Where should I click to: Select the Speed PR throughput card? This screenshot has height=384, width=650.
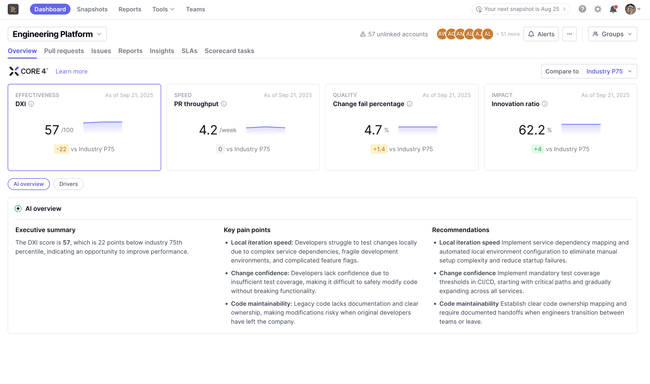click(x=243, y=127)
